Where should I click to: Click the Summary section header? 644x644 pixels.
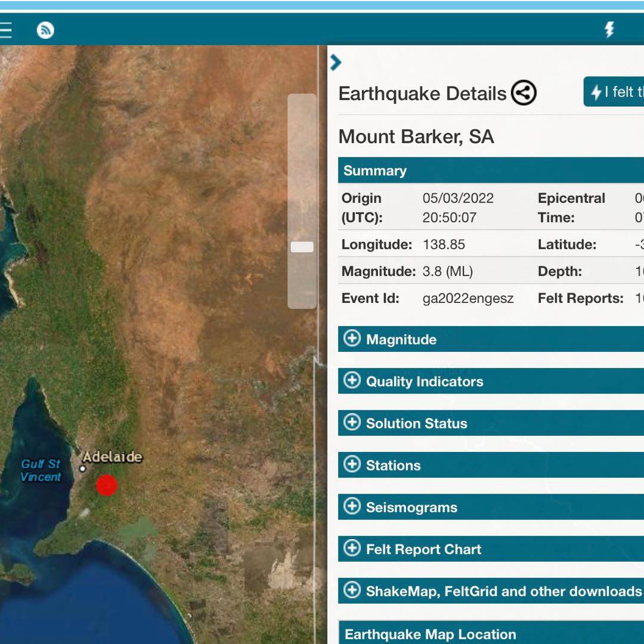pyautogui.click(x=376, y=171)
